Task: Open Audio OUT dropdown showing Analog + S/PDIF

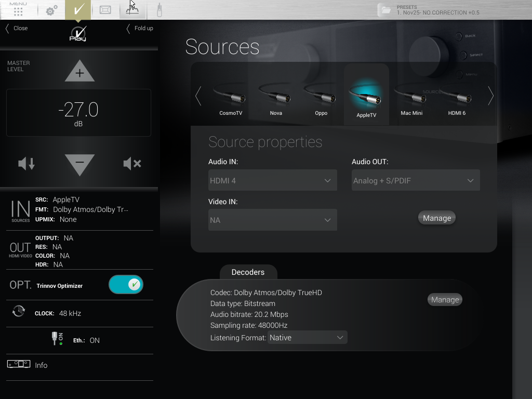Action: 416,180
